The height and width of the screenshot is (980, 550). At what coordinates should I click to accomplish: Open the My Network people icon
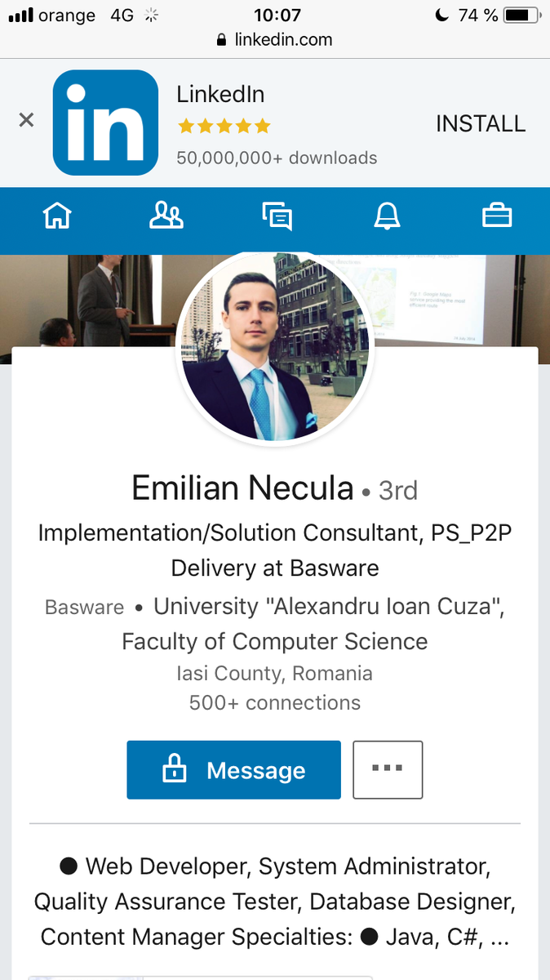[166, 216]
